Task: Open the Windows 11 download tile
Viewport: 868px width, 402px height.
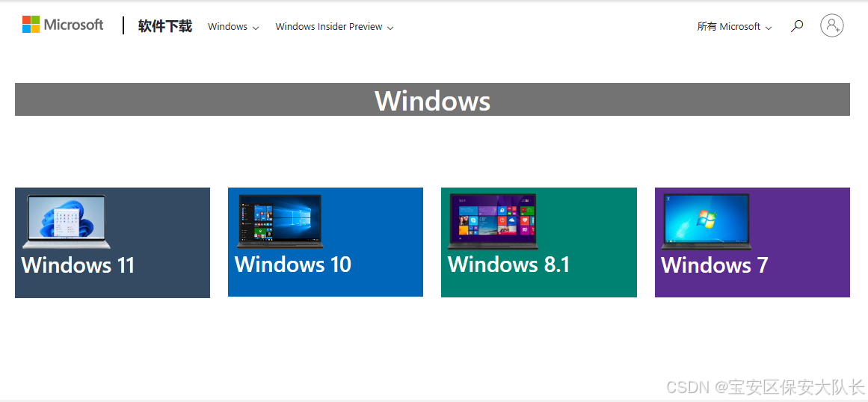Action: (x=112, y=243)
